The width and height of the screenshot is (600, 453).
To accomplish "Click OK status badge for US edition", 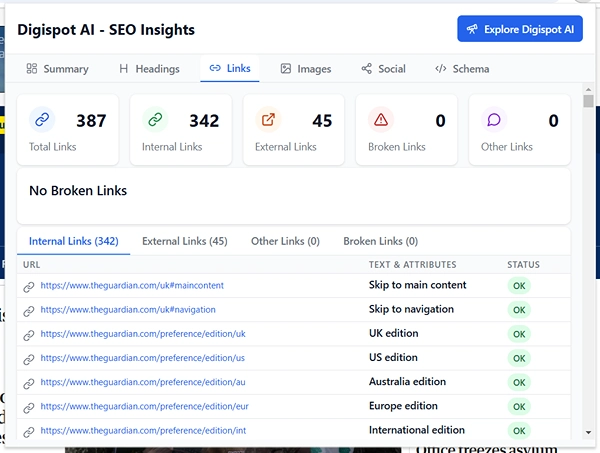I will (519, 358).
